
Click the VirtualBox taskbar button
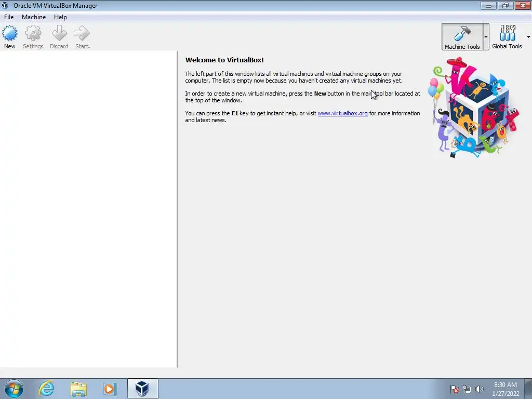tap(142, 389)
